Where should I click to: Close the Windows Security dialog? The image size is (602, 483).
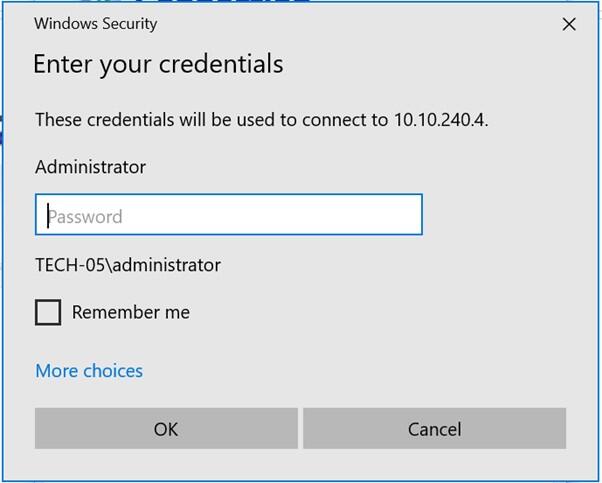569,24
